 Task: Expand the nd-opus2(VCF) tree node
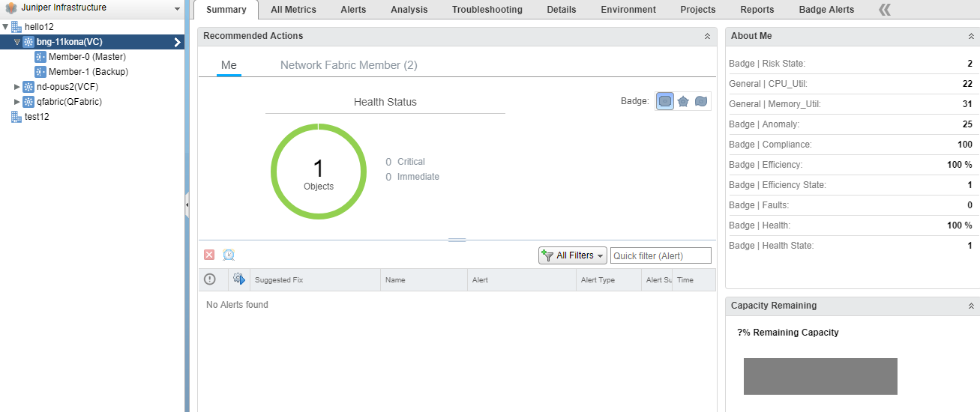[x=17, y=87]
